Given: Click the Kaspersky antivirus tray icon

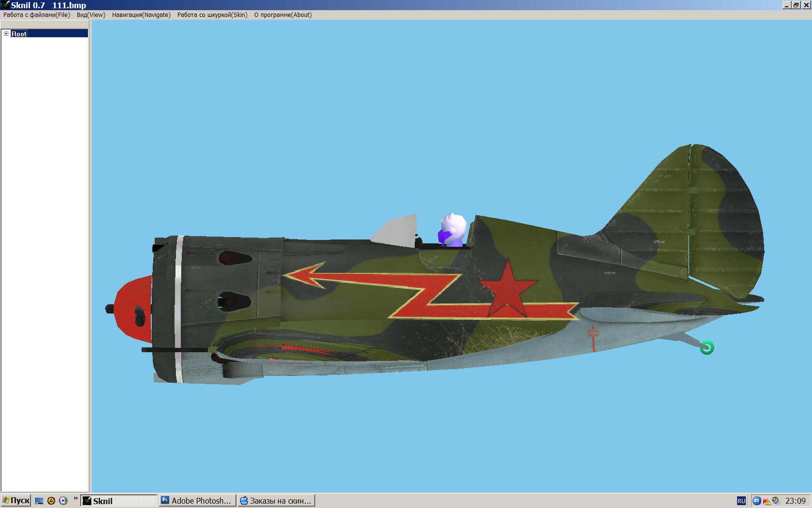Looking at the screenshot, I should pyautogui.click(x=766, y=501).
